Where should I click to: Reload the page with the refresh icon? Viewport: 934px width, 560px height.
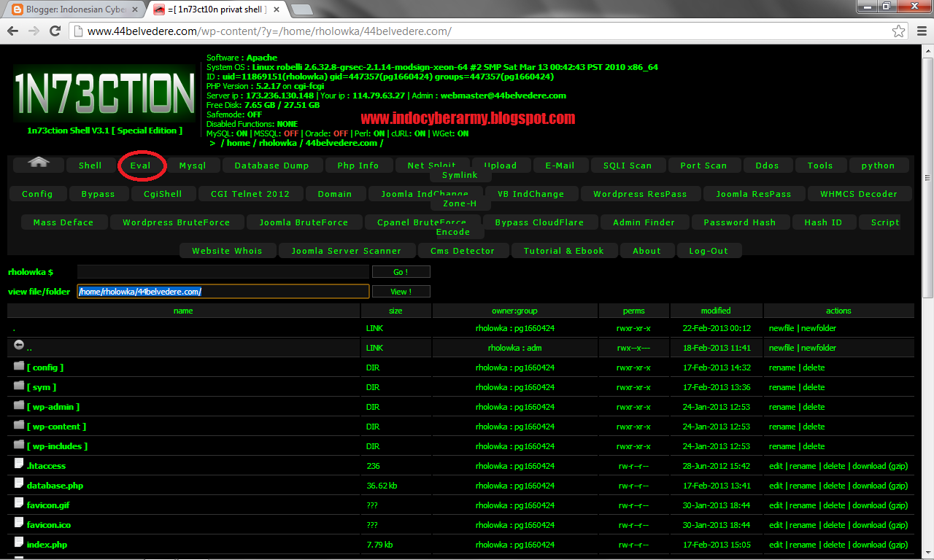(x=55, y=31)
